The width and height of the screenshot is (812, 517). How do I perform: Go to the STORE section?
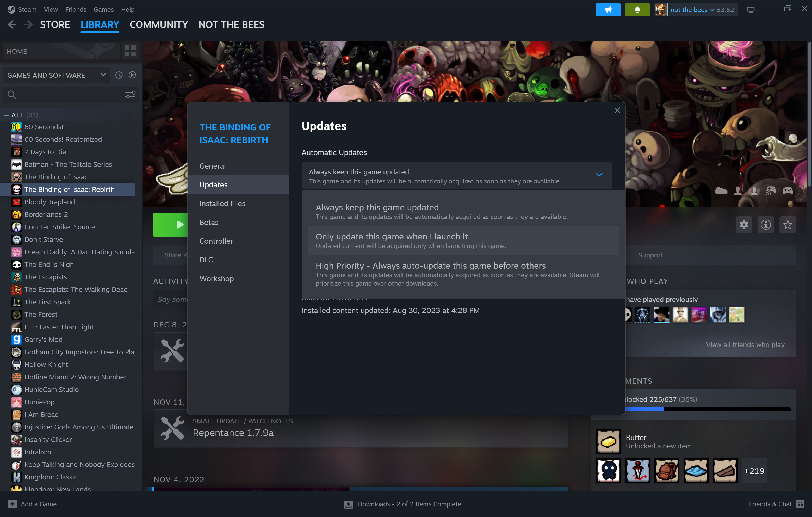point(55,24)
